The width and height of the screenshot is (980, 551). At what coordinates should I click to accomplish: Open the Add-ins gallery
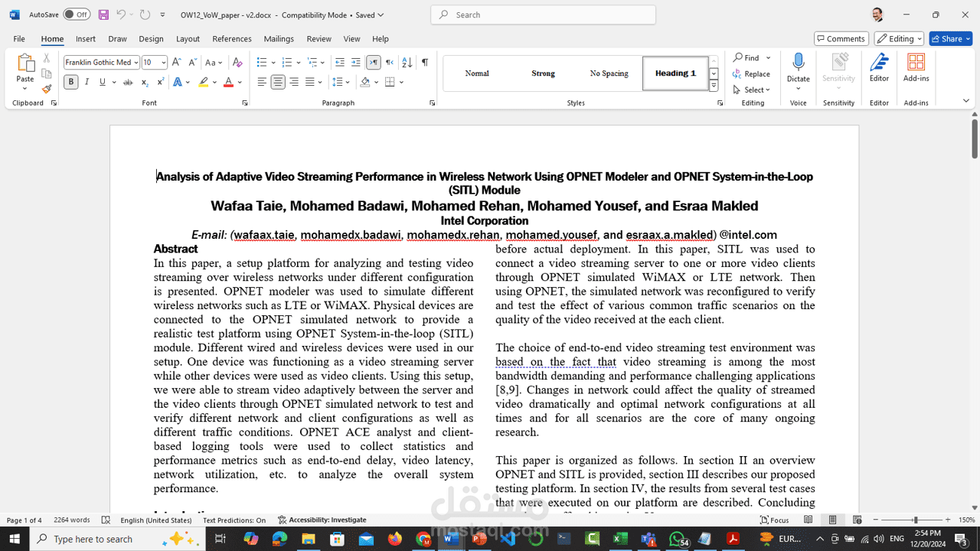[916, 68]
